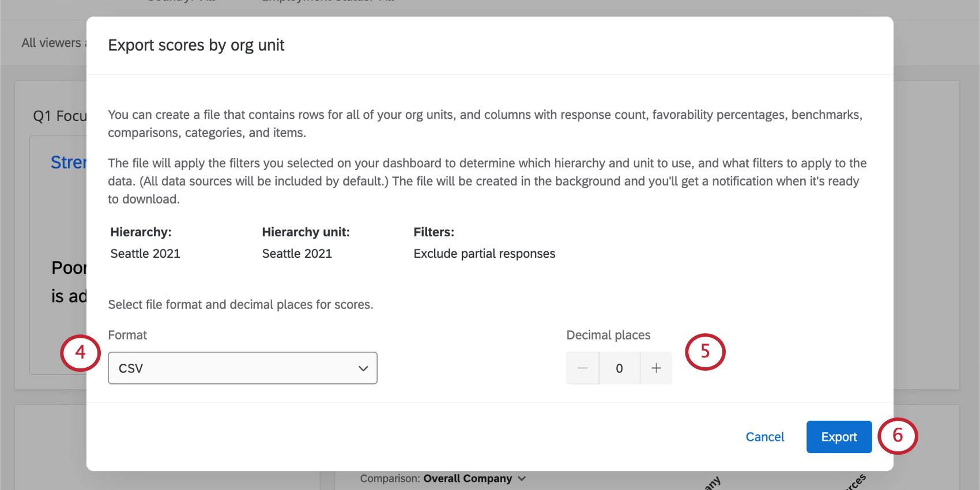Click the decimal places value field

click(x=619, y=368)
